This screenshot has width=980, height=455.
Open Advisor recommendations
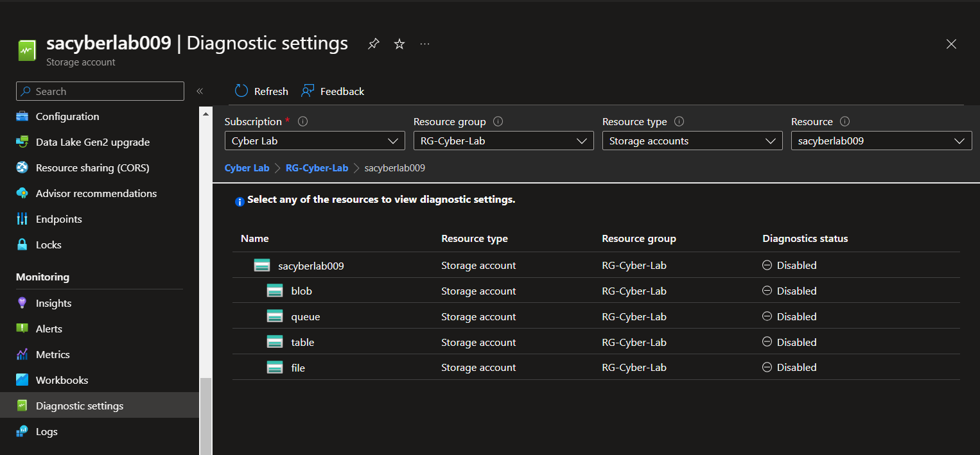tap(100, 193)
